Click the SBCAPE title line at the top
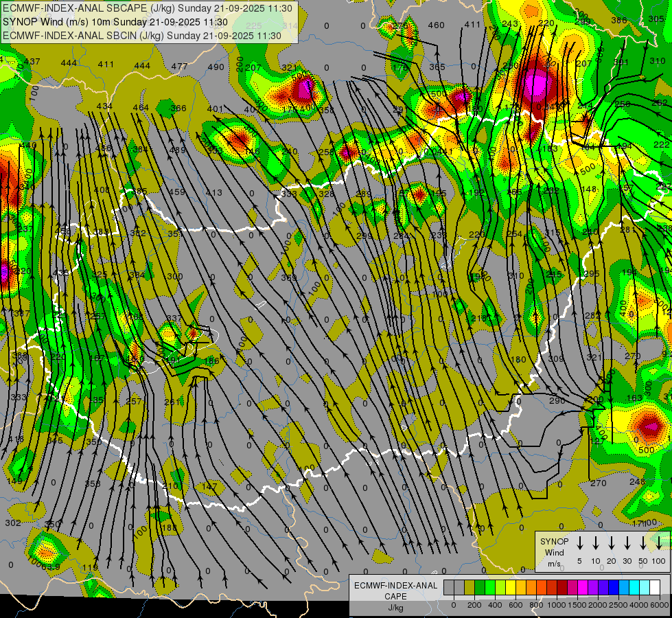Image resolution: width=672 pixels, height=618 pixels. coord(148,8)
